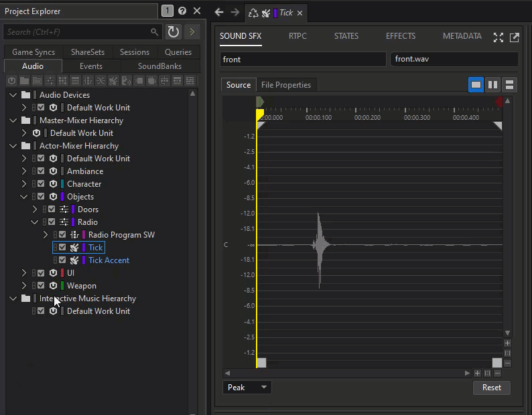Click the back navigation arrow
Viewport: 532px width, 415px height.
[x=218, y=12]
